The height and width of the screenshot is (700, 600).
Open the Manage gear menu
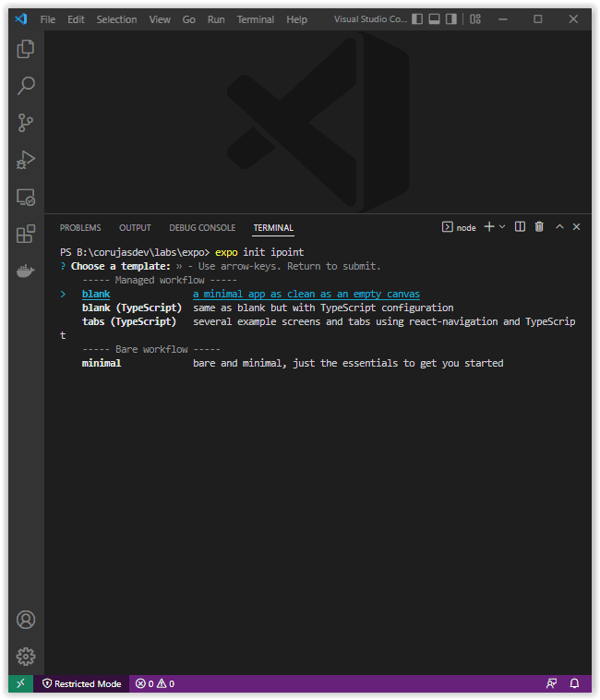click(26, 657)
